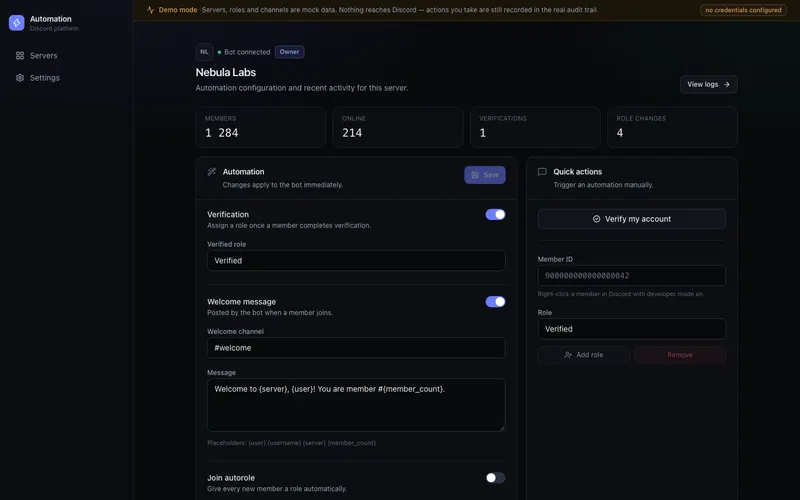Screen dimensions: 800x500
Task: Click the Demo mode pulse icon
Action: pyautogui.click(x=151, y=10)
